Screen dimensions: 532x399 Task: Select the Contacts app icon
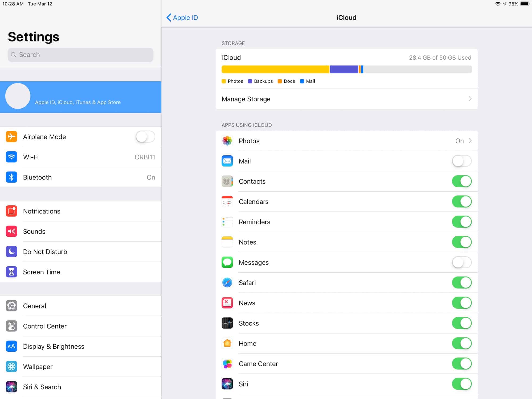click(x=227, y=181)
